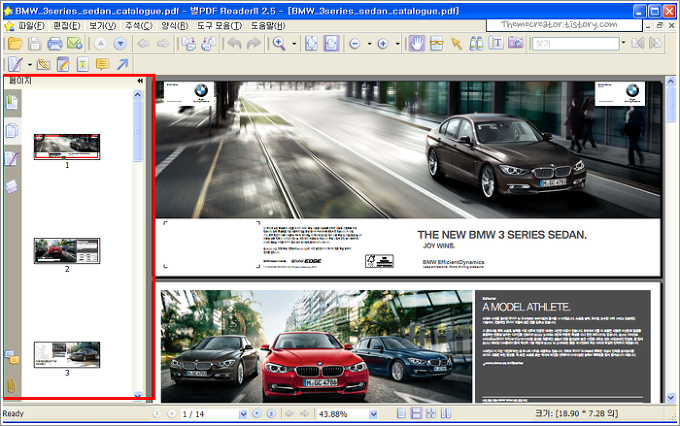680x426 pixels.
Task: Open the 주석(C) menu
Action: [x=139, y=26]
